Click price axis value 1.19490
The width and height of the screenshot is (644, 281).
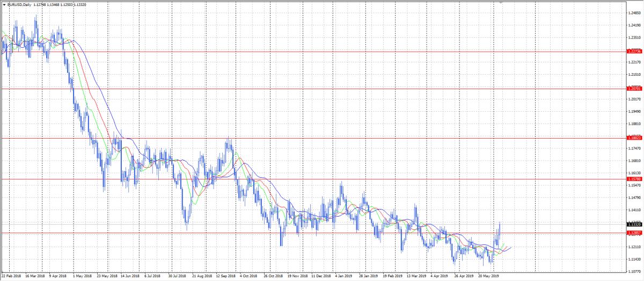click(x=635, y=112)
